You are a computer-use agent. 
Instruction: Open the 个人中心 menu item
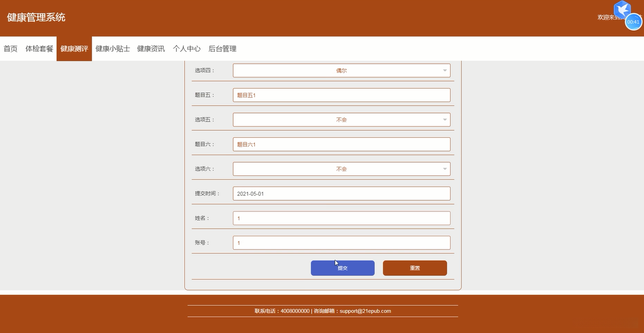187,48
